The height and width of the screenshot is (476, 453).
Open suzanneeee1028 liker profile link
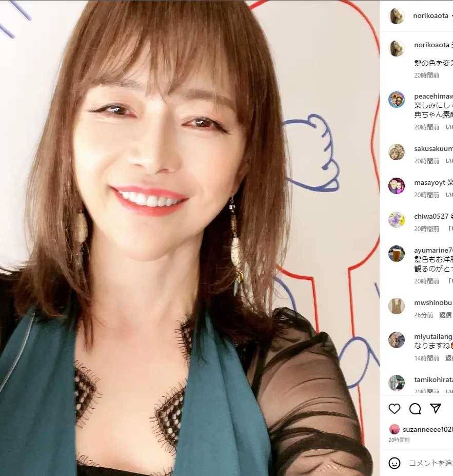pos(427,430)
